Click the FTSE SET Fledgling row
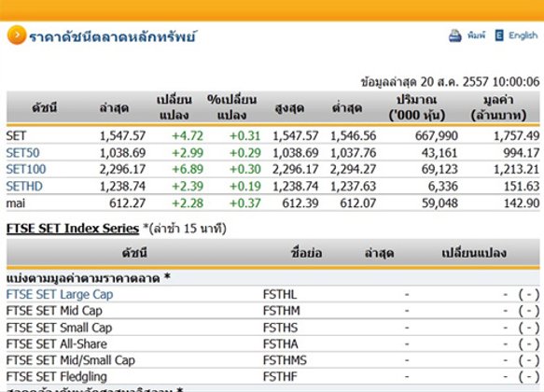This screenshot has width=544, height=392. tap(272, 377)
